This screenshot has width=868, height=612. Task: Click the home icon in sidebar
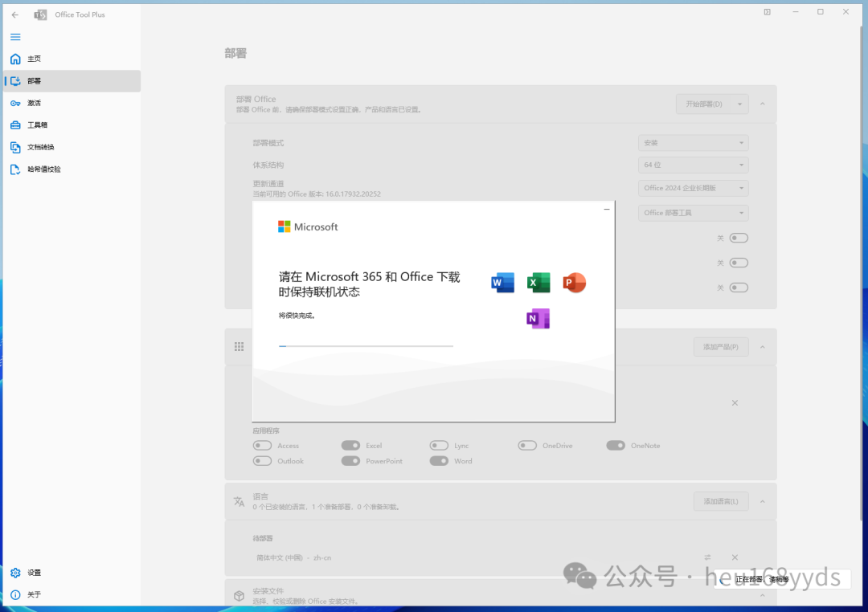(x=15, y=59)
